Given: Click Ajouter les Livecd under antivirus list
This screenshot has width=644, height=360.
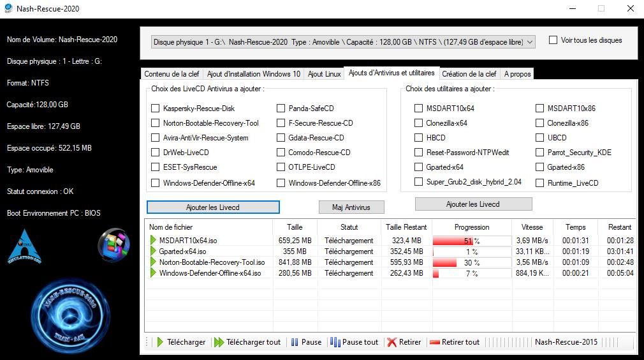Looking at the screenshot, I should (x=213, y=207).
